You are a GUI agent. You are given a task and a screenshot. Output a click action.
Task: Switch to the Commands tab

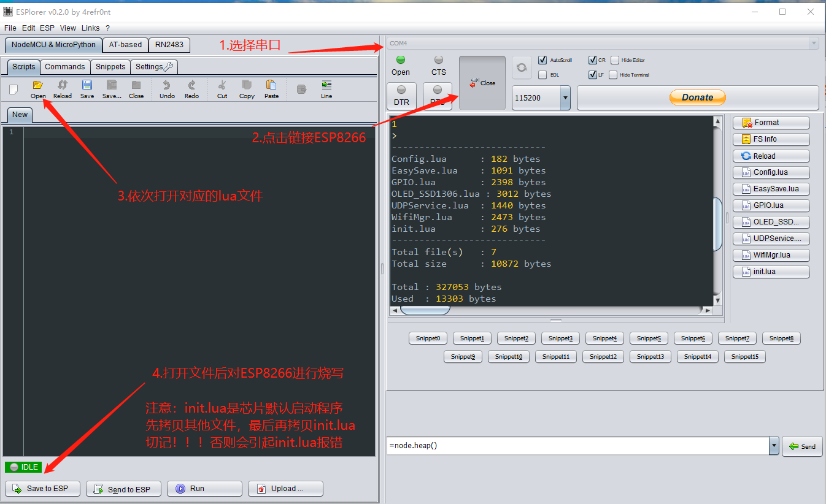tap(65, 67)
